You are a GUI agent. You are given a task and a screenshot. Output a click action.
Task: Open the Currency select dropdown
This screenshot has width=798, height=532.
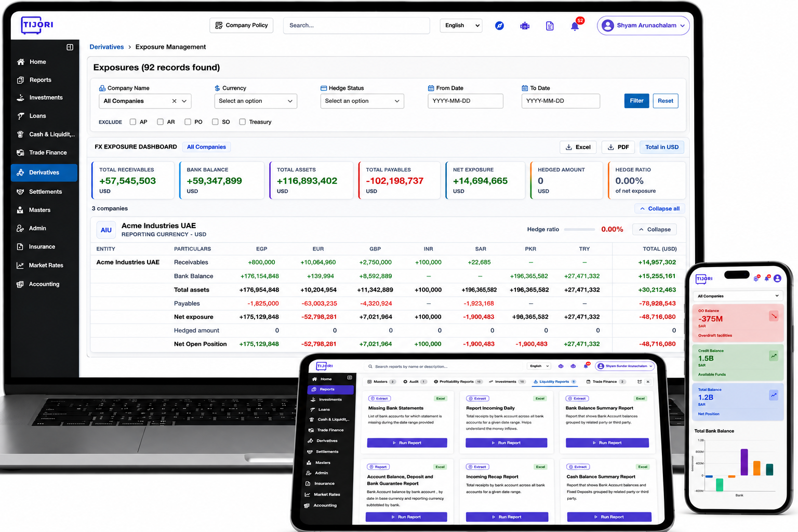256,101
